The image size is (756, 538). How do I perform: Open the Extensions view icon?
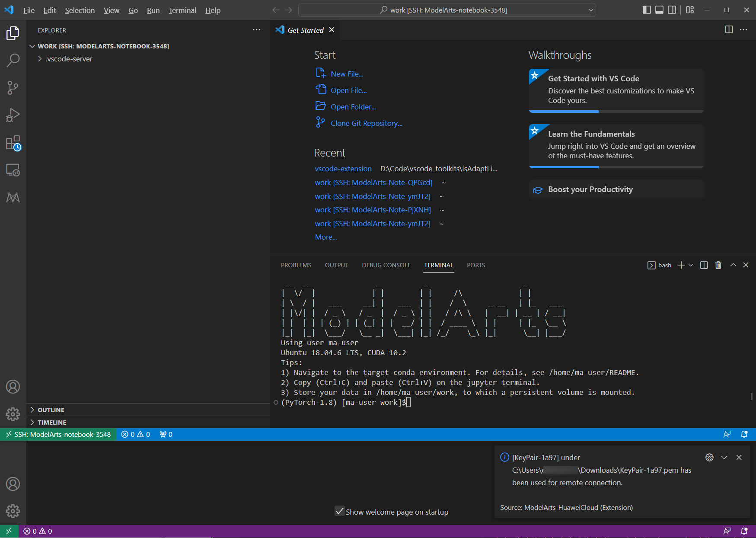(13, 143)
